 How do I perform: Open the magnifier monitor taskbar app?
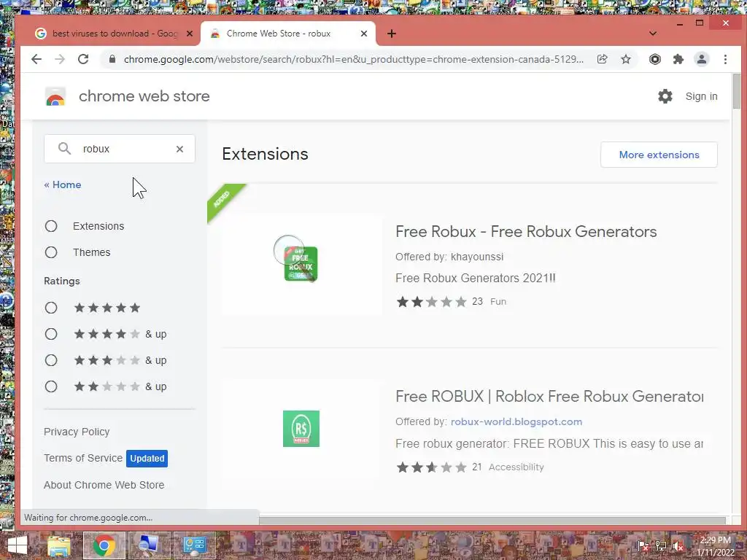pyautogui.click(x=149, y=545)
